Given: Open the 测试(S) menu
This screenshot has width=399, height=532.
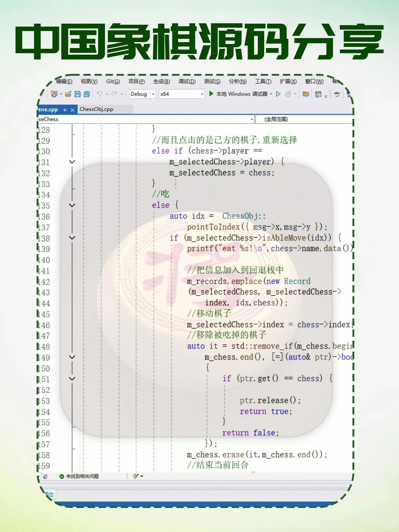Looking at the screenshot, I should click(212, 81).
